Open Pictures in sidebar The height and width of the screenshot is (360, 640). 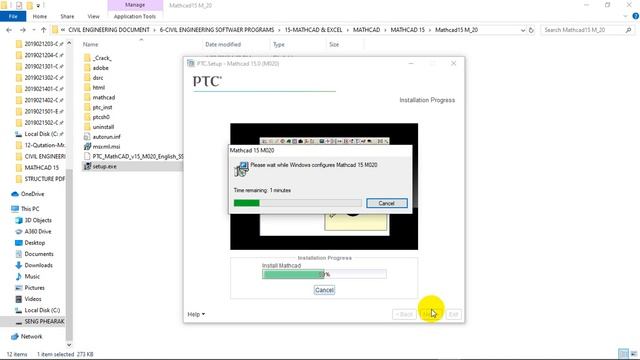(30, 288)
